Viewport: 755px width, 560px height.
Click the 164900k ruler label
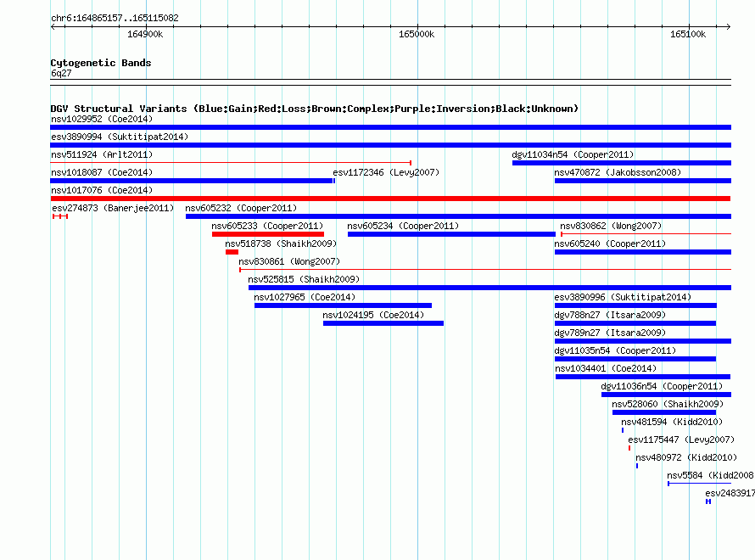point(145,34)
